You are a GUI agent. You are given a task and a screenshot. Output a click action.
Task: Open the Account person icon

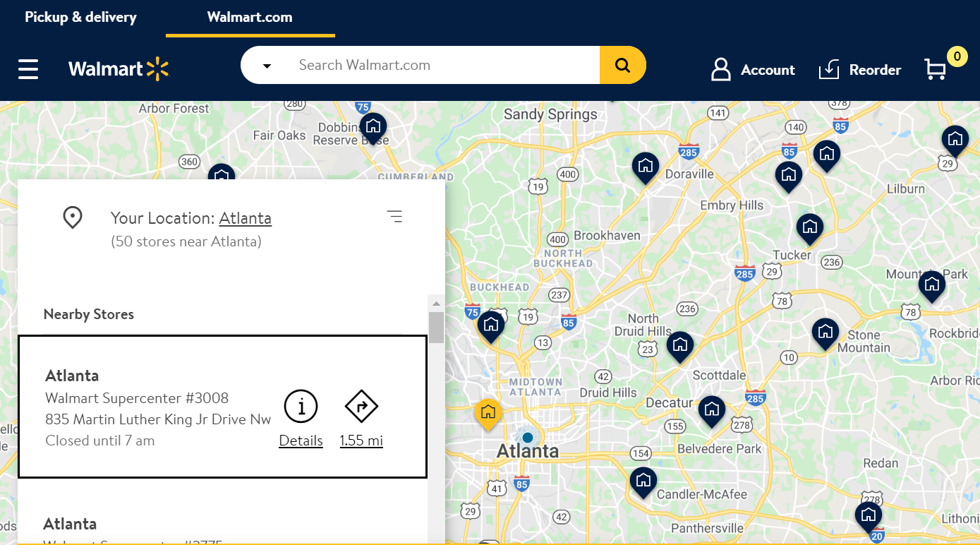721,69
